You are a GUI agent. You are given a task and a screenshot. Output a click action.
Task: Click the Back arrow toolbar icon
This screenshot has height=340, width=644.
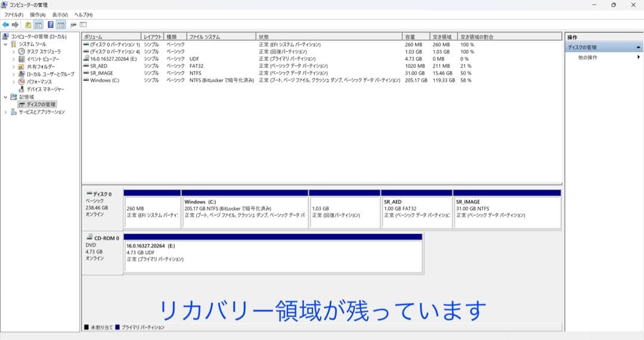pyautogui.click(x=6, y=25)
